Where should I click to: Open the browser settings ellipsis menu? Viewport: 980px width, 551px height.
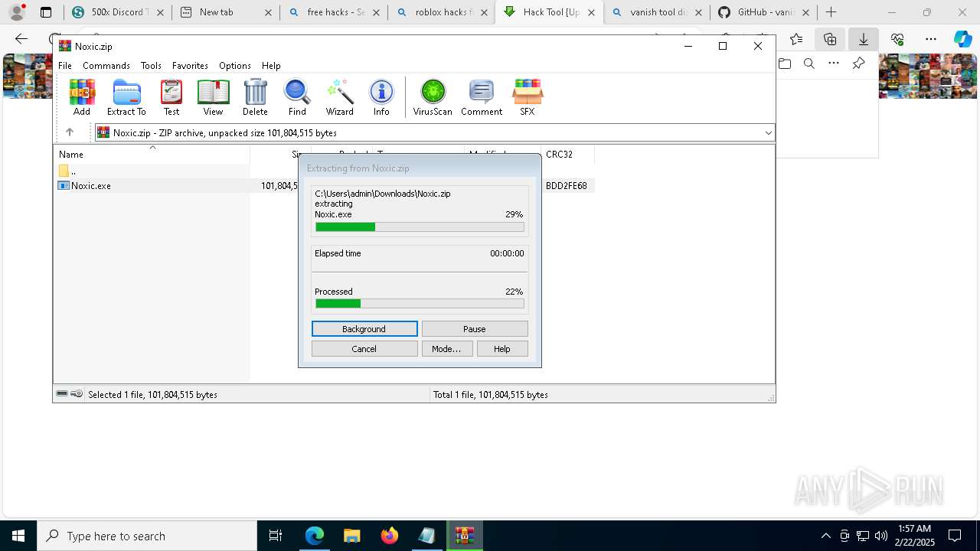click(931, 39)
